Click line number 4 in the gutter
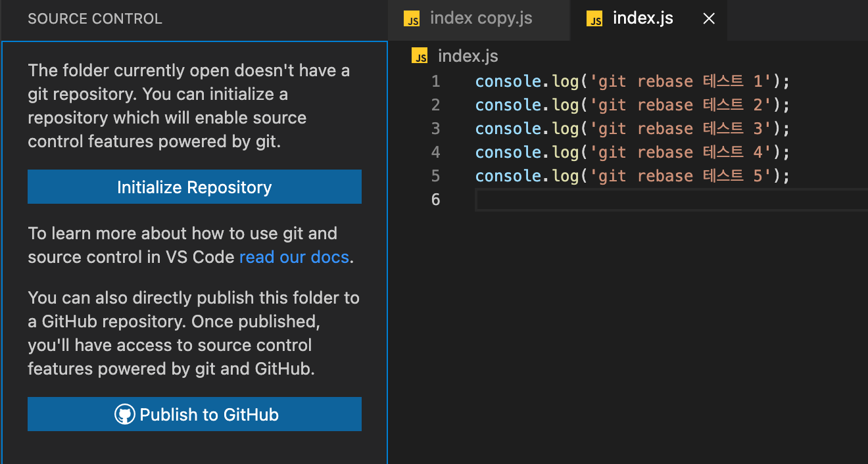 click(436, 152)
